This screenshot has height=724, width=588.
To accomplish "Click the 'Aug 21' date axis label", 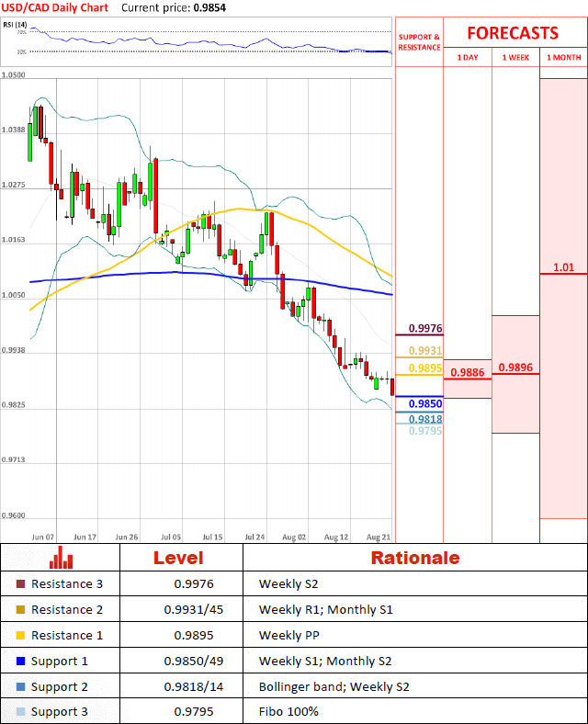I will (x=378, y=537).
